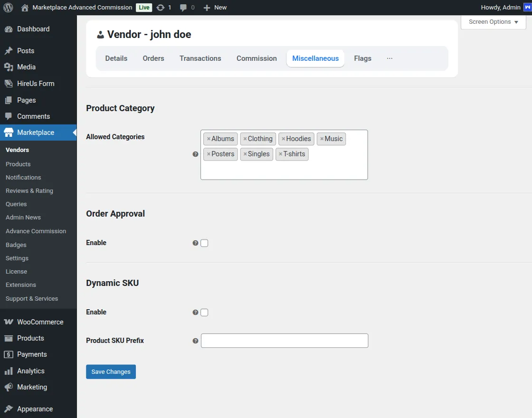Open updates via the refresh icon
The image size is (532, 418).
pyautogui.click(x=160, y=7)
